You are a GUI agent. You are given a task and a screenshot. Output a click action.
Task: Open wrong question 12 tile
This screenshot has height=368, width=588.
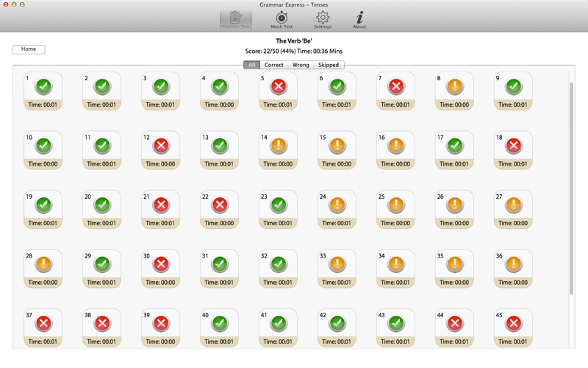point(161,146)
